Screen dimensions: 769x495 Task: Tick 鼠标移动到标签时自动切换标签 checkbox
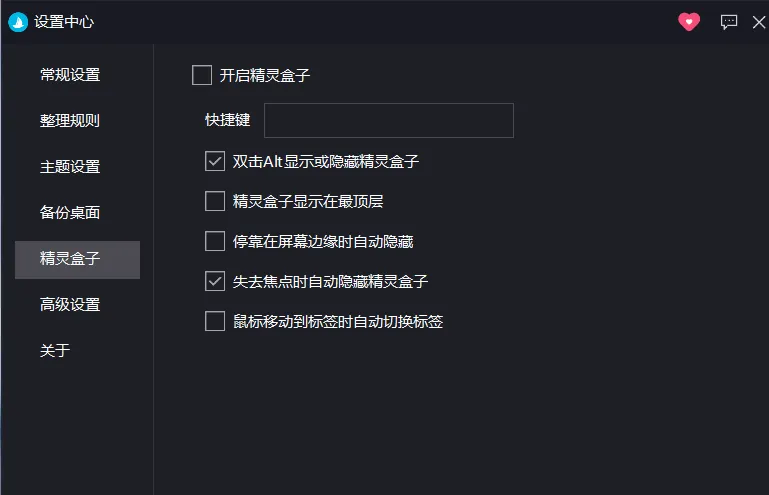point(215,321)
